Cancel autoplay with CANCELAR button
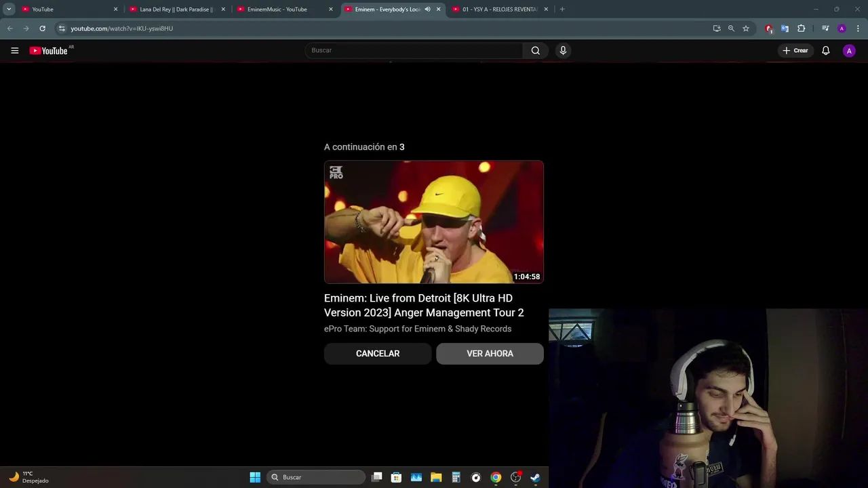 [378, 354]
